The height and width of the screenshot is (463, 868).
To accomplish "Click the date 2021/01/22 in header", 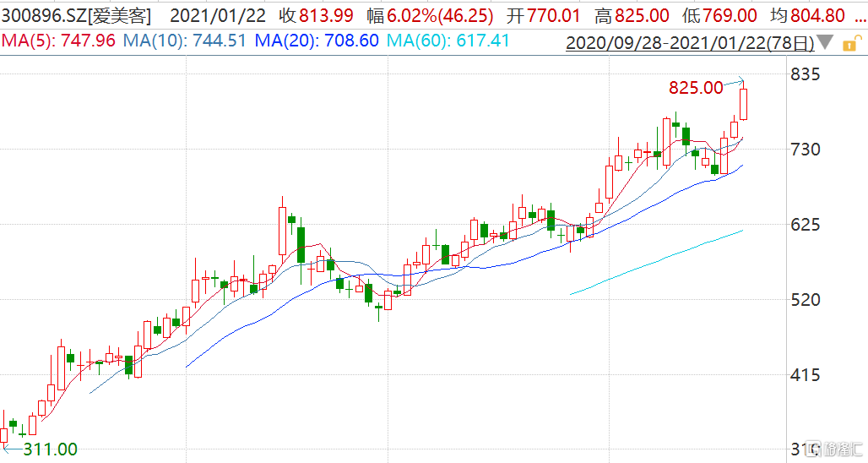I will tap(218, 15).
